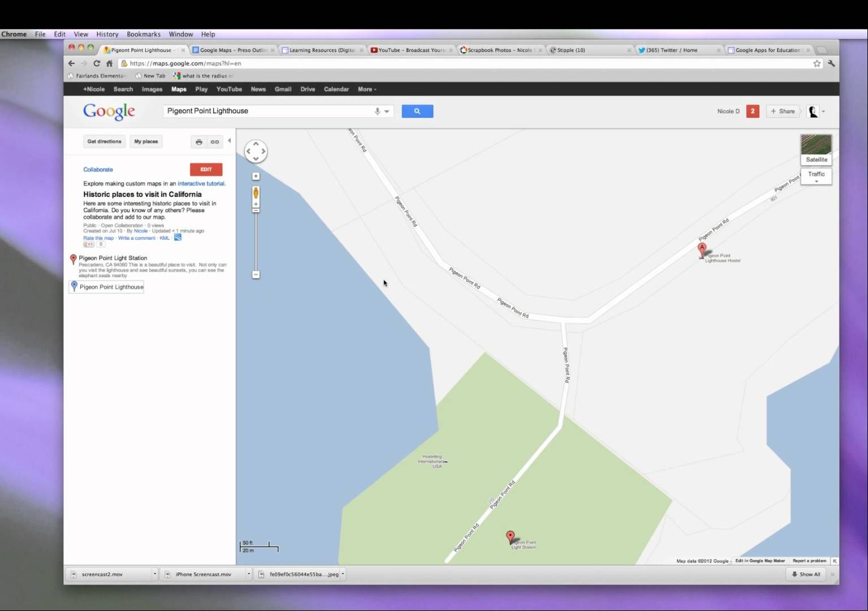Download the KML link
Screen dimensions: 868x611
click(x=165, y=238)
